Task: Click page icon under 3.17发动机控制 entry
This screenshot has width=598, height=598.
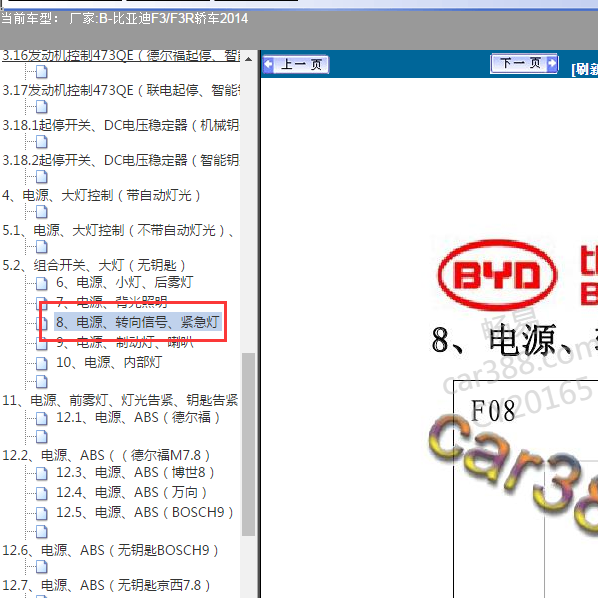Action: pyautogui.click(x=42, y=107)
